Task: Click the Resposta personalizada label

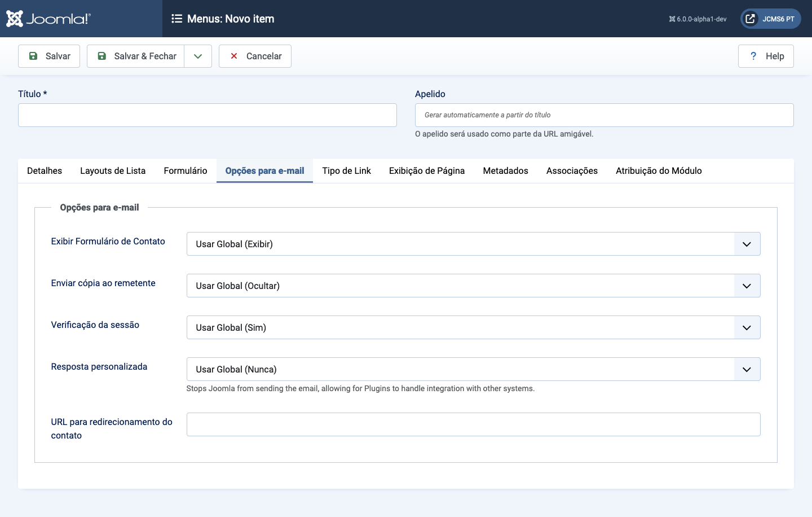Action: [99, 366]
